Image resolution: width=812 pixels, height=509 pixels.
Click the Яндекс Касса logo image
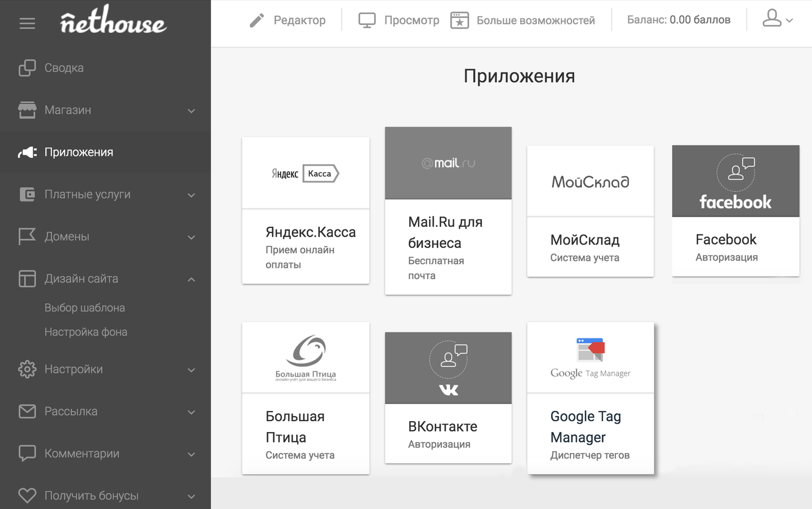click(x=305, y=173)
